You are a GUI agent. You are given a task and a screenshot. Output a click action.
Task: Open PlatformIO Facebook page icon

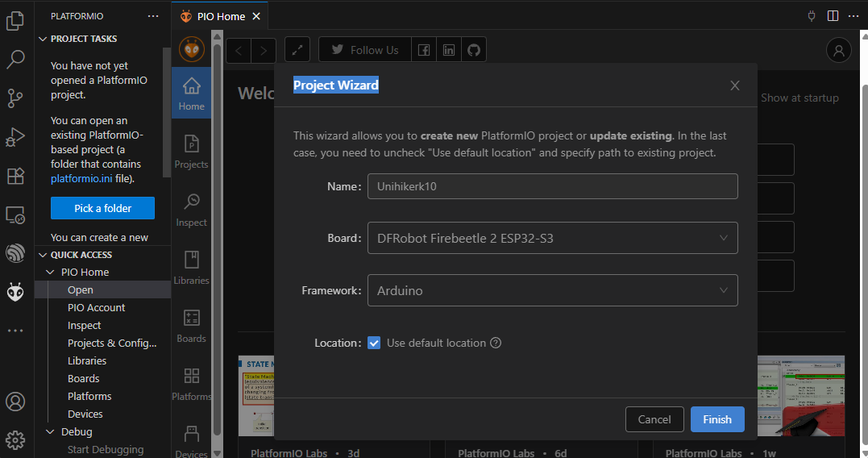(x=423, y=51)
